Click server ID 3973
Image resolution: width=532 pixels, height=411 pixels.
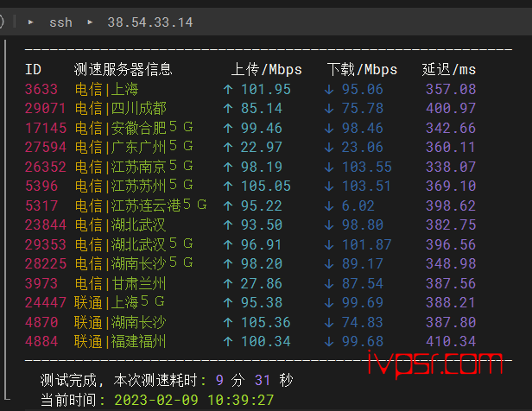click(41, 283)
